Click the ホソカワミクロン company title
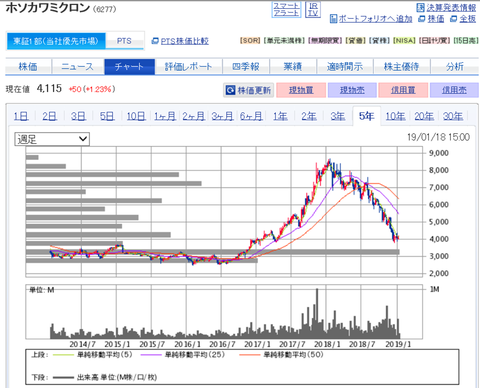Screen dimensions: 480x388 click(x=48, y=7)
